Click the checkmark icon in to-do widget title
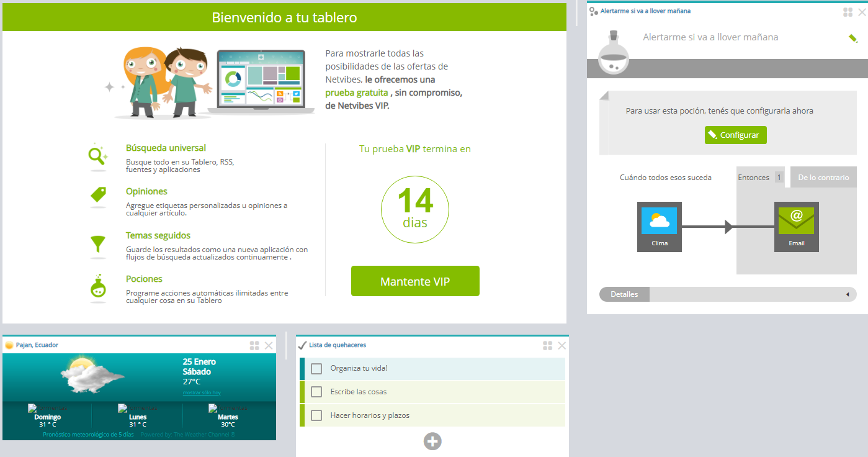The width and height of the screenshot is (868, 457). pyautogui.click(x=302, y=345)
